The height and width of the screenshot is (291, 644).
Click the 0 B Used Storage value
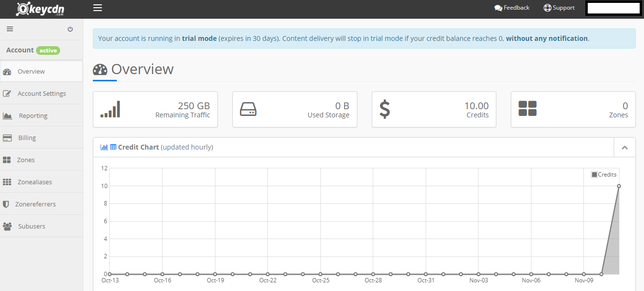(342, 106)
